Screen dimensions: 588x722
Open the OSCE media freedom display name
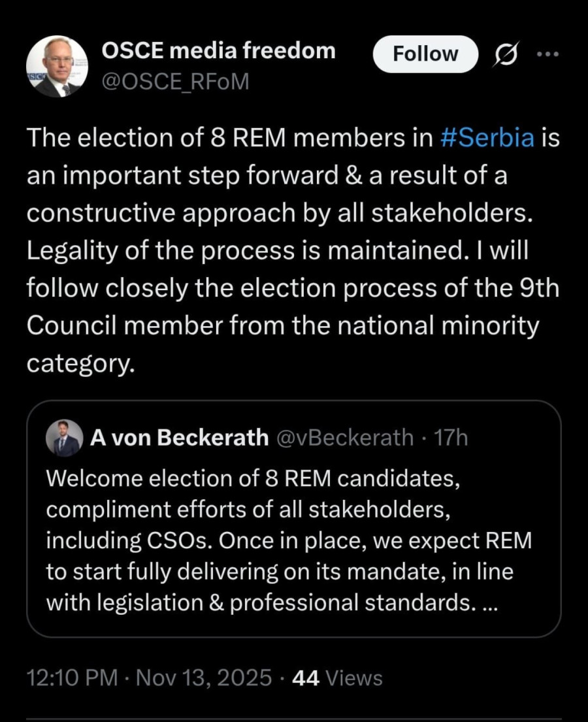pos(219,50)
